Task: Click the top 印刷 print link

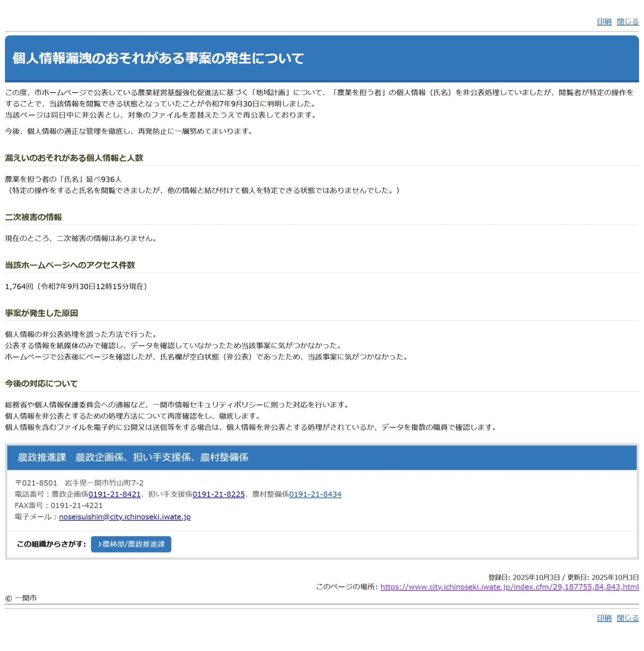Action: coord(604,22)
